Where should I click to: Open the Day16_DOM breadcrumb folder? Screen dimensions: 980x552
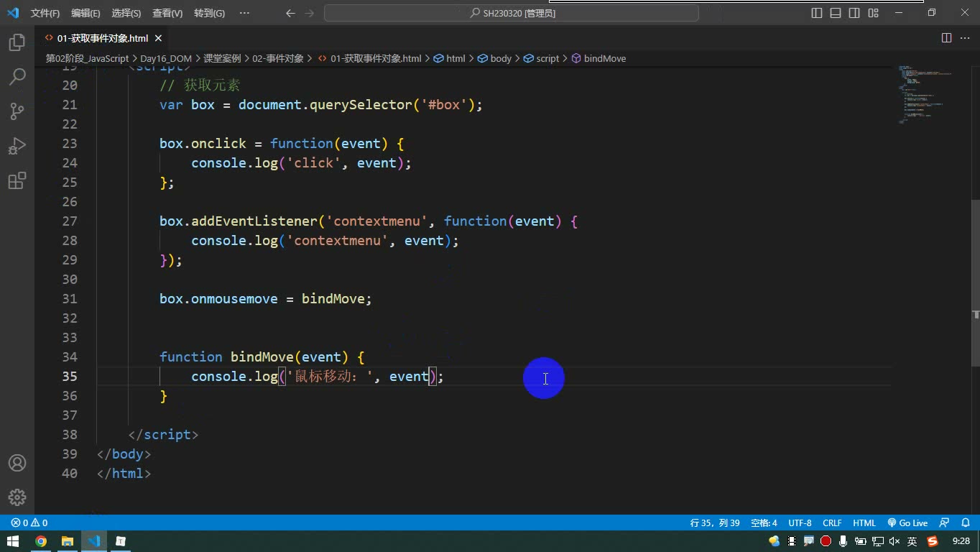click(x=166, y=58)
